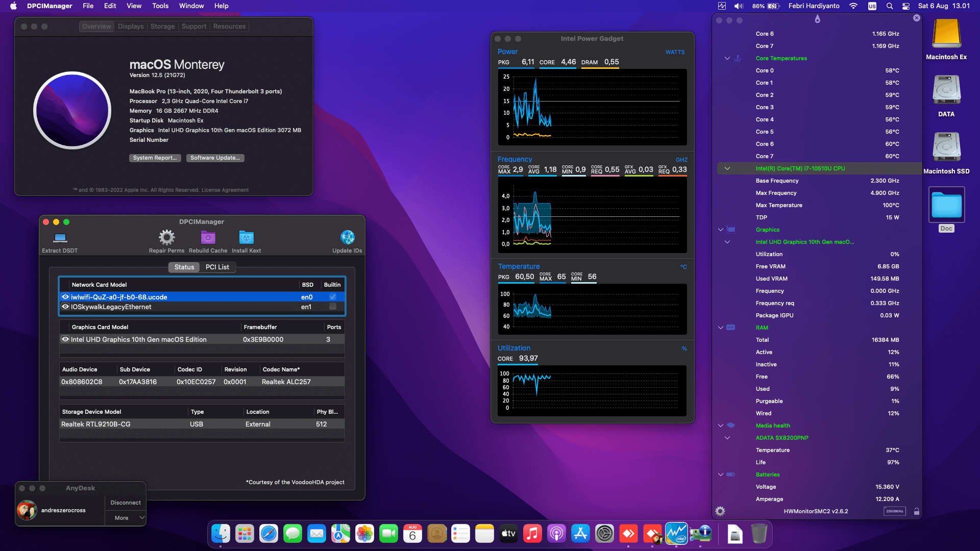Open the Resources tab in About This Mac
The image size is (980, 551).
230,27
